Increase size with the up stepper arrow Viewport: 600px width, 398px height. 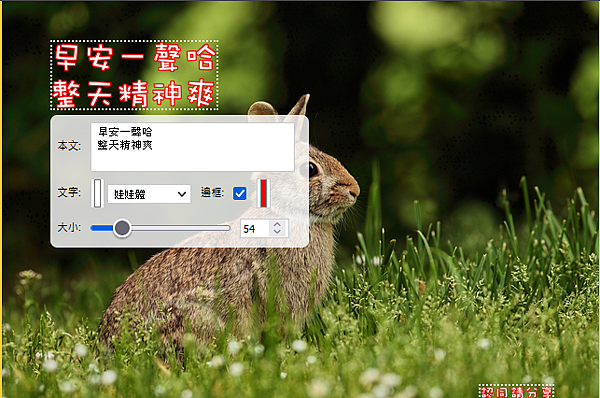pos(277,225)
